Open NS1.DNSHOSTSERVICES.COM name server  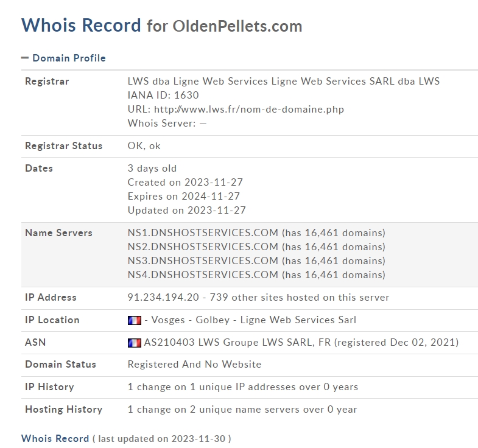pyautogui.click(x=203, y=233)
